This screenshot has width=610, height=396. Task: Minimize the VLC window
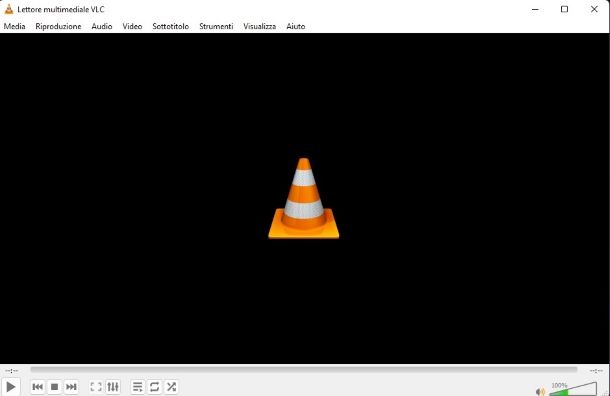pos(535,9)
